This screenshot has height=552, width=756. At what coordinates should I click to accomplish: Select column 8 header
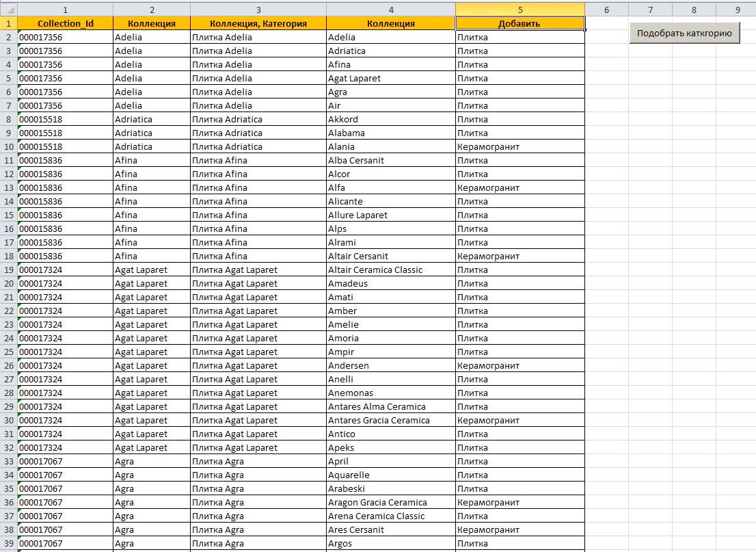coord(694,10)
